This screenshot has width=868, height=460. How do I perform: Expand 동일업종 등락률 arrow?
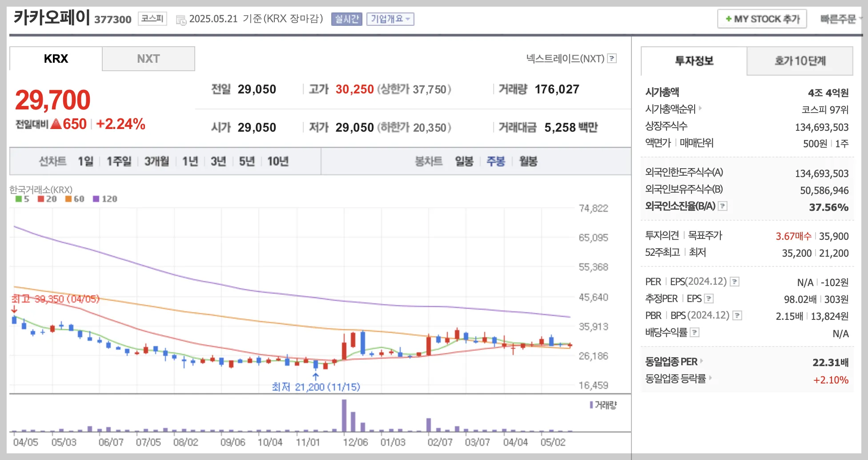click(x=710, y=378)
